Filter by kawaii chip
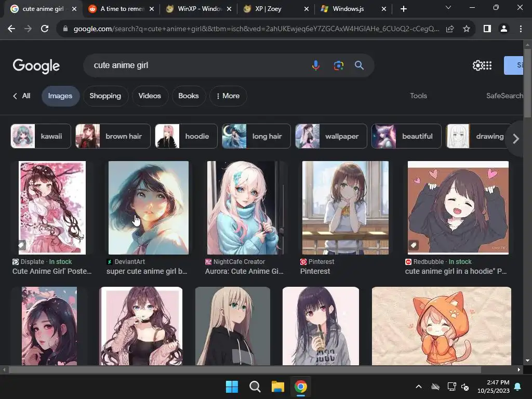 [x=41, y=137]
